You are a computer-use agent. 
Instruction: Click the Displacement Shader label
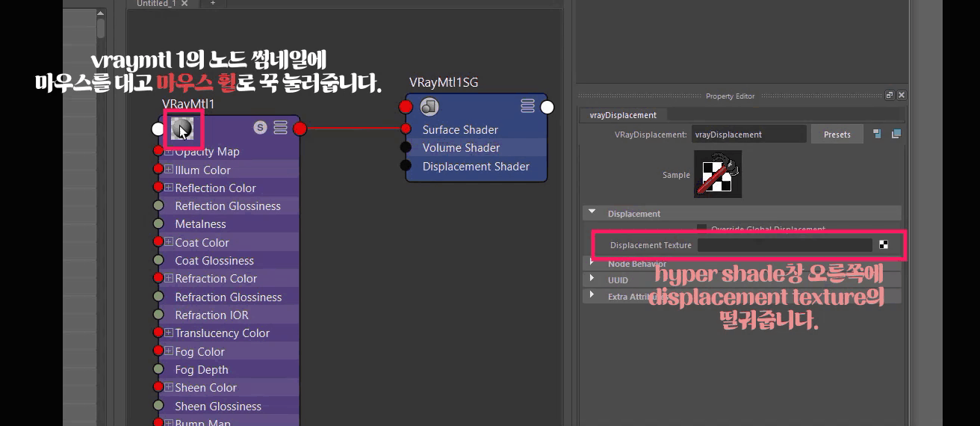(476, 166)
